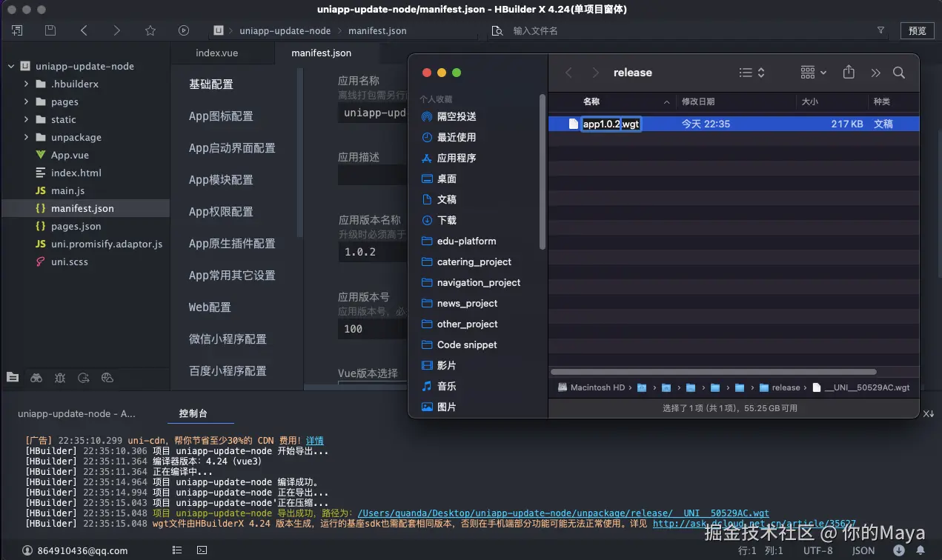Click manifest.json in the breadcrumb
The image size is (942, 560).
tap(377, 31)
